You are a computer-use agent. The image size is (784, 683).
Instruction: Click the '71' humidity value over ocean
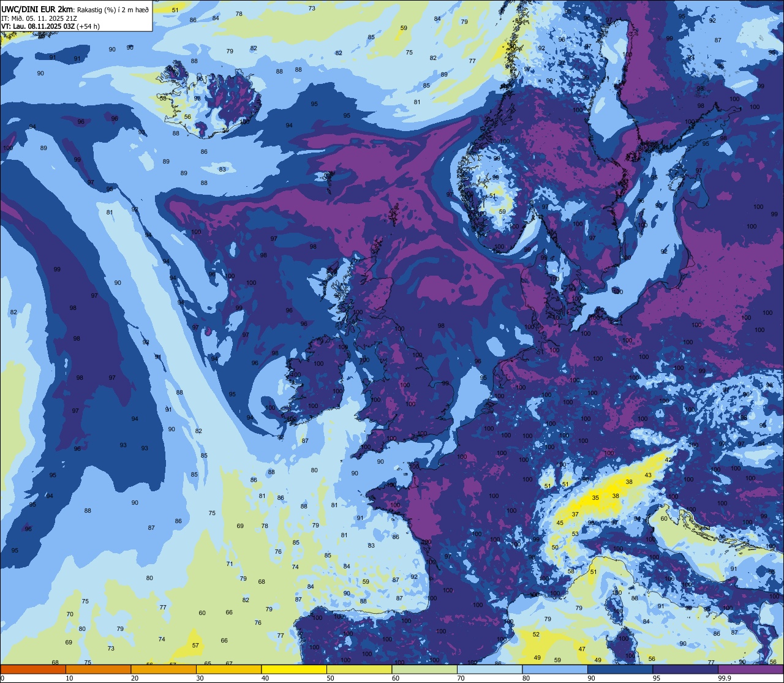(229, 564)
